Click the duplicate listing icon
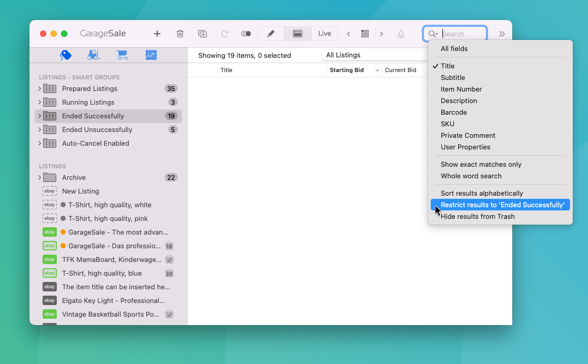This screenshot has height=364, width=588. tap(202, 34)
